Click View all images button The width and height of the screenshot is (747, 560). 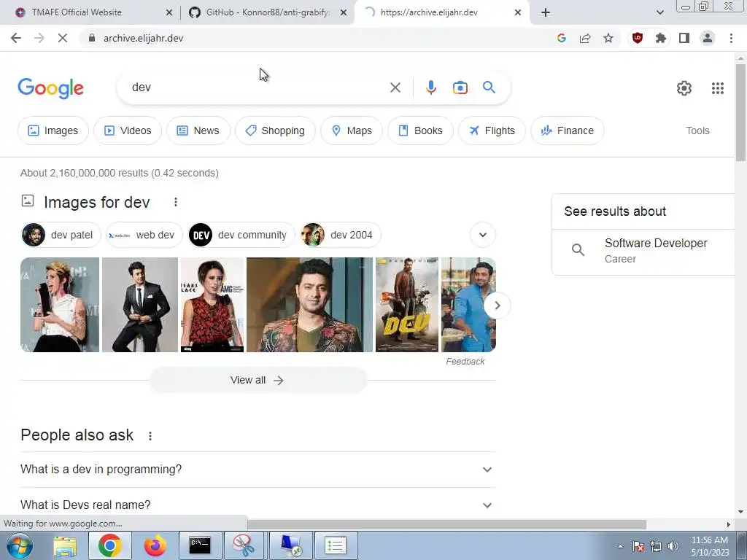[x=258, y=380]
